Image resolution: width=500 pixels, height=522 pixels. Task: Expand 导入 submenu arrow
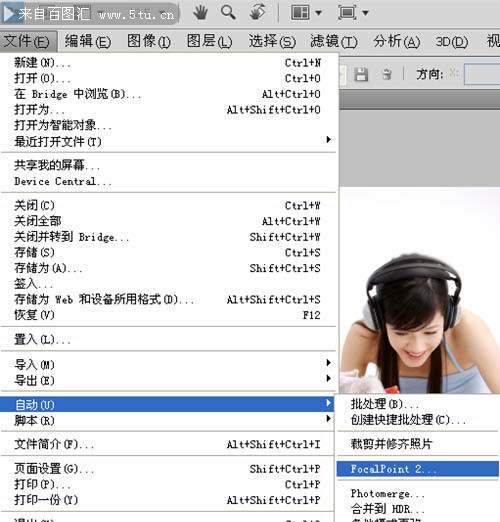tap(328, 362)
